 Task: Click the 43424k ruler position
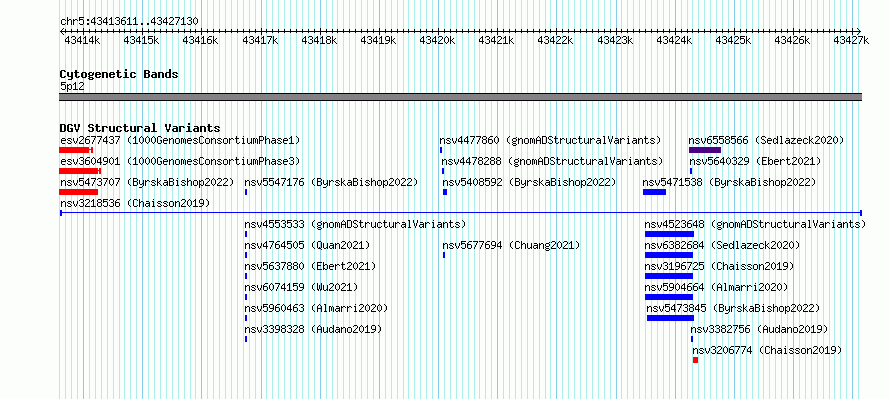[x=674, y=40]
